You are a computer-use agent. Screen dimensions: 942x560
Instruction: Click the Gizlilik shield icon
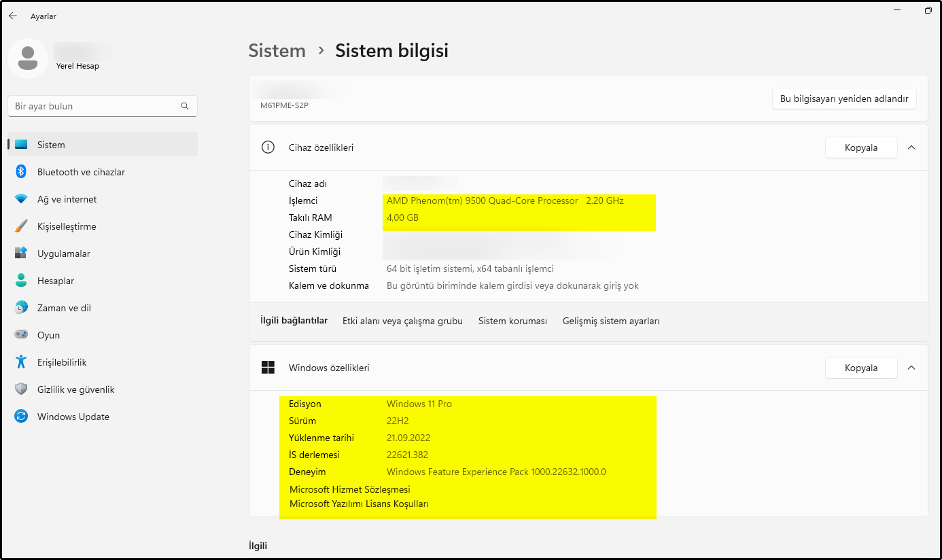click(x=21, y=389)
